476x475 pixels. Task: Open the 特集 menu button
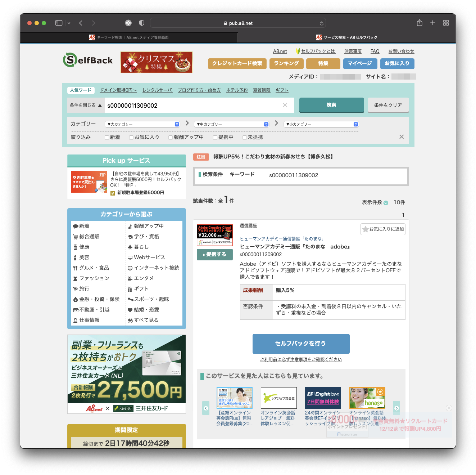pyautogui.click(x=323, y=64)
